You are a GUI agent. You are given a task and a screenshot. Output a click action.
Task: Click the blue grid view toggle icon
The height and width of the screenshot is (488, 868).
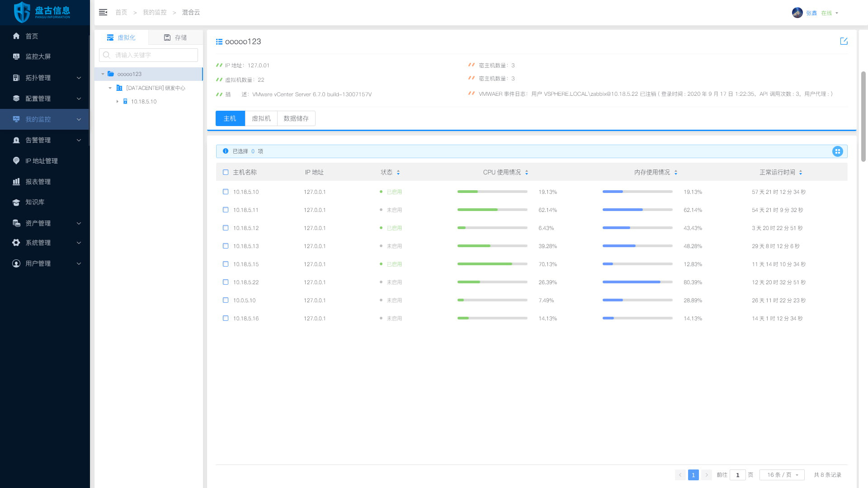point(837,151)
